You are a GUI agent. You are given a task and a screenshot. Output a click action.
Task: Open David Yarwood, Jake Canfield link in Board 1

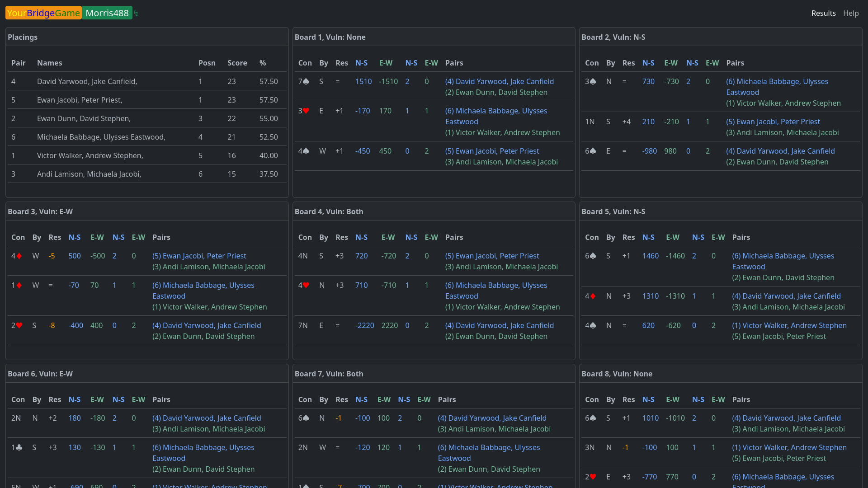[x=499, y=81]
